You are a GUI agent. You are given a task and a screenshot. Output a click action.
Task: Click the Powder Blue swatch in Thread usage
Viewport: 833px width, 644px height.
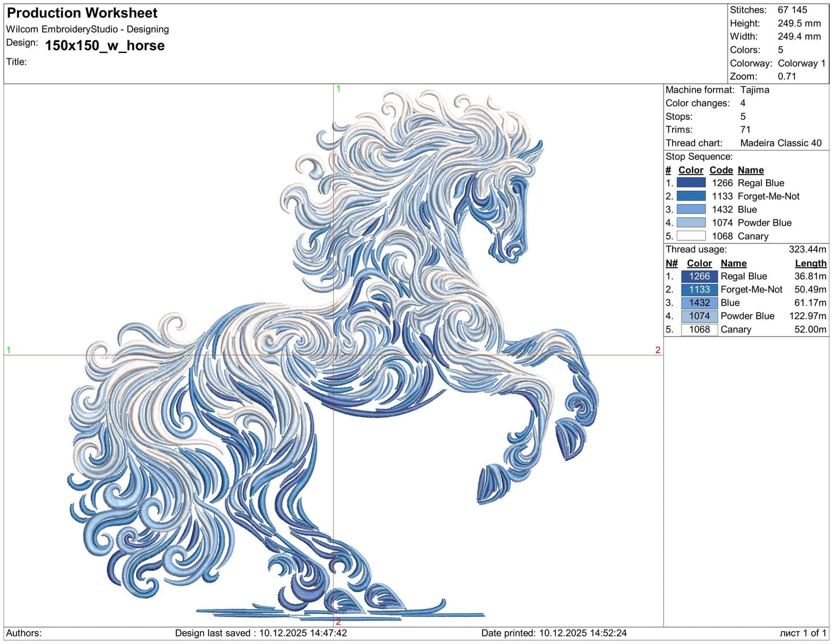tap(699, 316)
